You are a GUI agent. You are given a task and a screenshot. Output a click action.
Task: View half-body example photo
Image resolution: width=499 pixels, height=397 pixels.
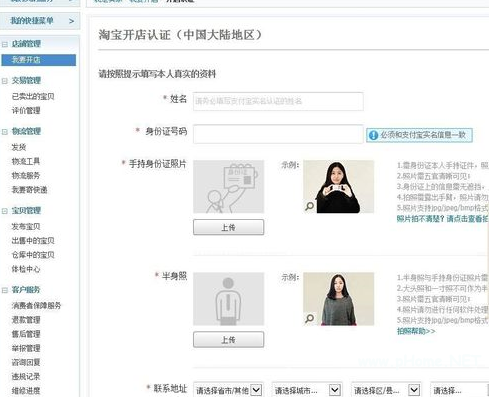click(339, 299)
